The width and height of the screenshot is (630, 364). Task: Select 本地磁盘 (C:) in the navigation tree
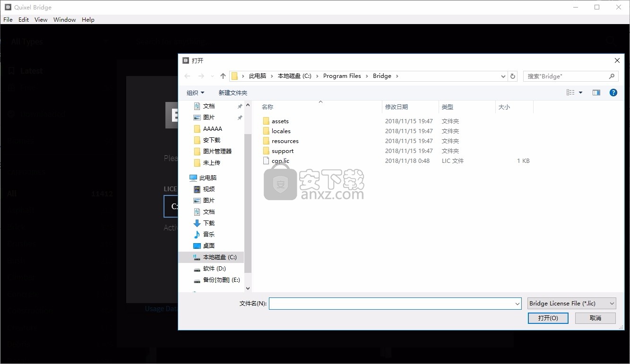(x=219, y=257)
